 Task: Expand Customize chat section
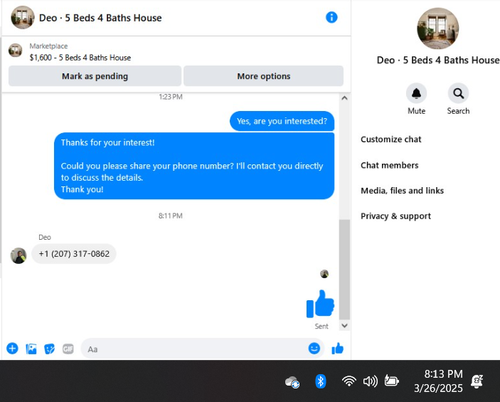tap(391, 139)
